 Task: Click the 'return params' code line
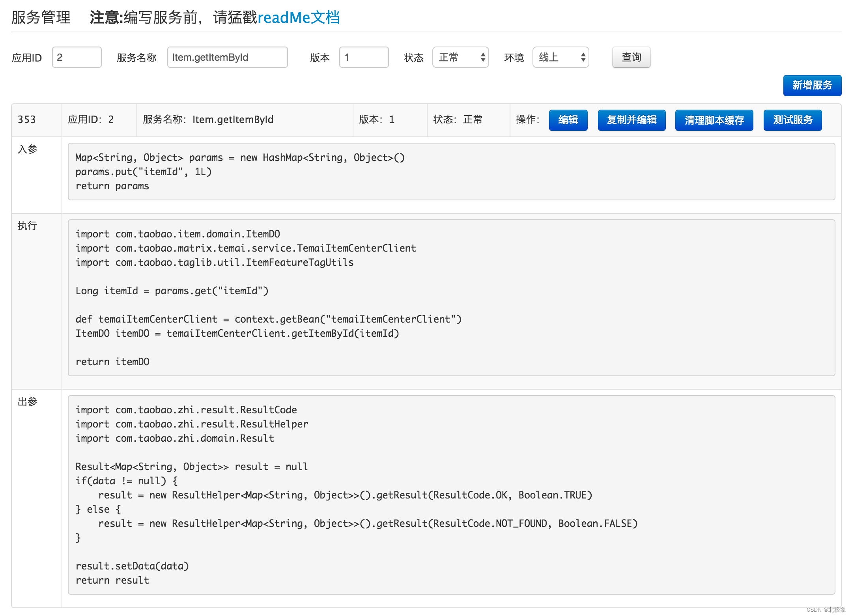112,186
